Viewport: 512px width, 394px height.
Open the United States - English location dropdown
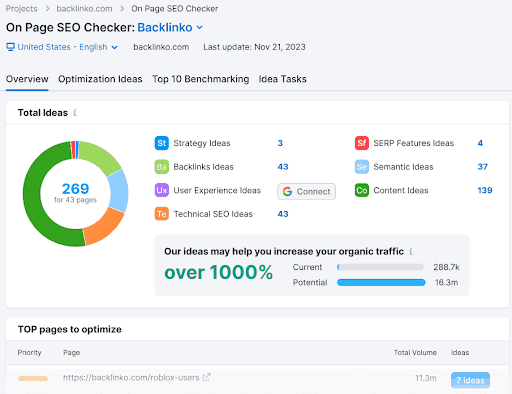point(62,47)
